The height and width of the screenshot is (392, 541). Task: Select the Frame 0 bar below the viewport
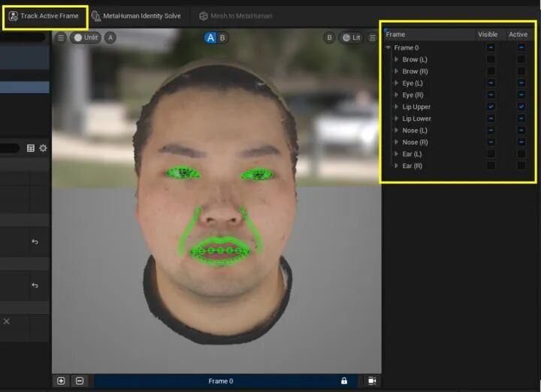click(224, 381)
